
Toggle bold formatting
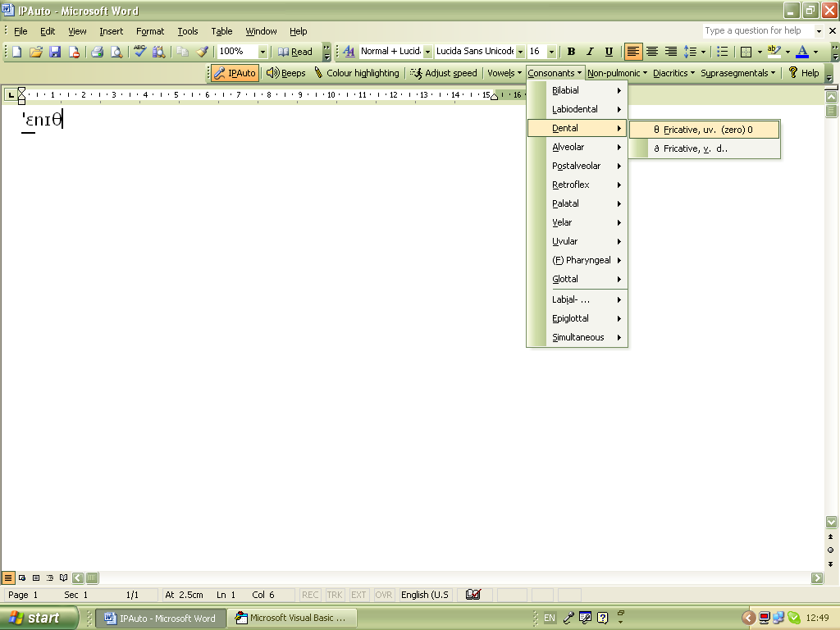tap(571, 52)
